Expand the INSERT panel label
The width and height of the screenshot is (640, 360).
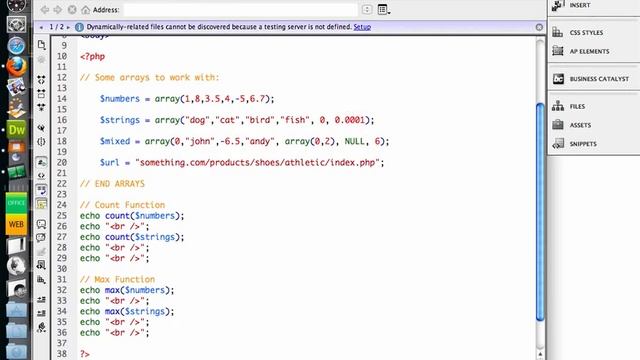point(580,5)
